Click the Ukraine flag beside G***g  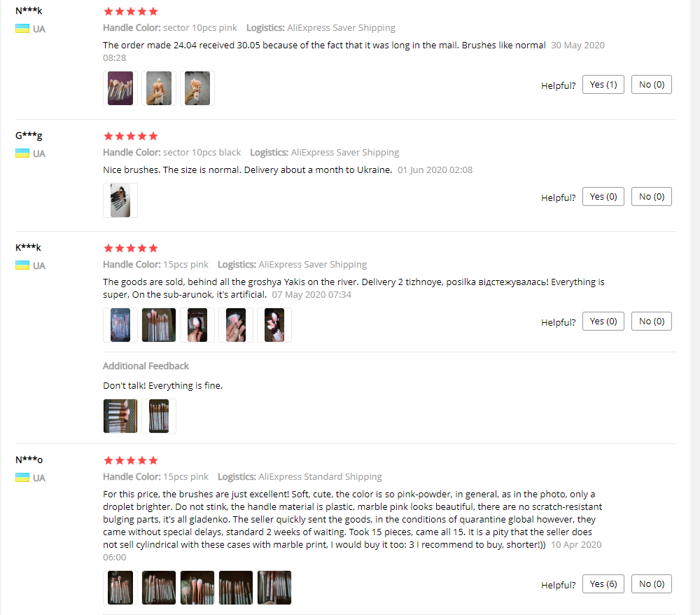coord(22,153)
